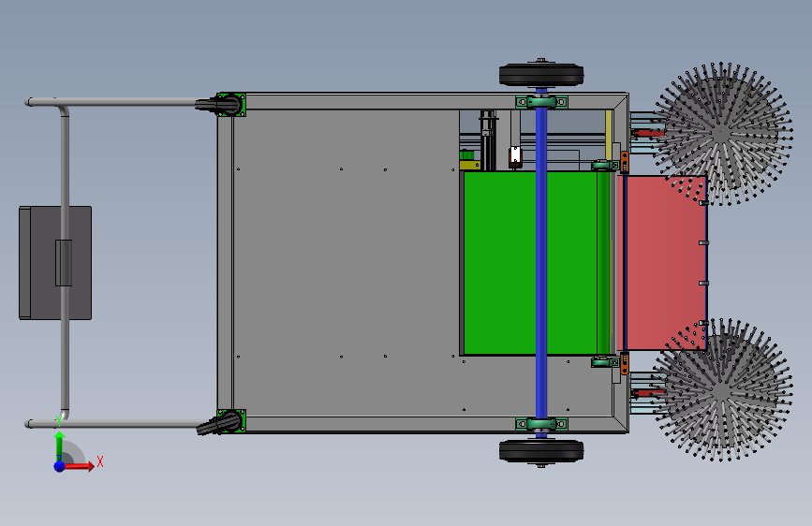Select the black motor cylinder near the bin
812x526 pixels.
click(488, 140)
